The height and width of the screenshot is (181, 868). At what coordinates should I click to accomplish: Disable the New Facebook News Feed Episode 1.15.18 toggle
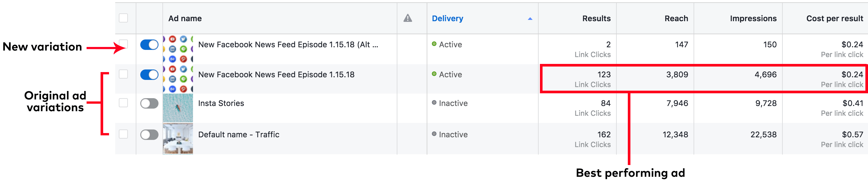coord(149,75)
